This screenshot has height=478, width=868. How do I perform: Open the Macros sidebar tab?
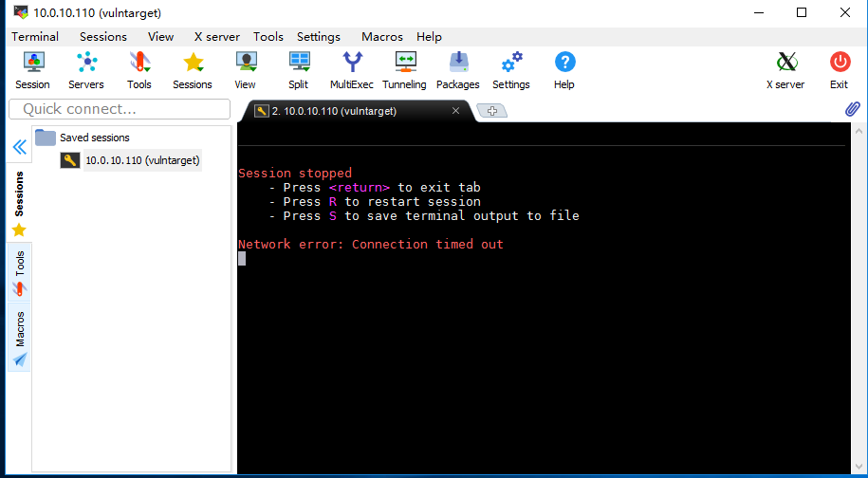[19, 338]
